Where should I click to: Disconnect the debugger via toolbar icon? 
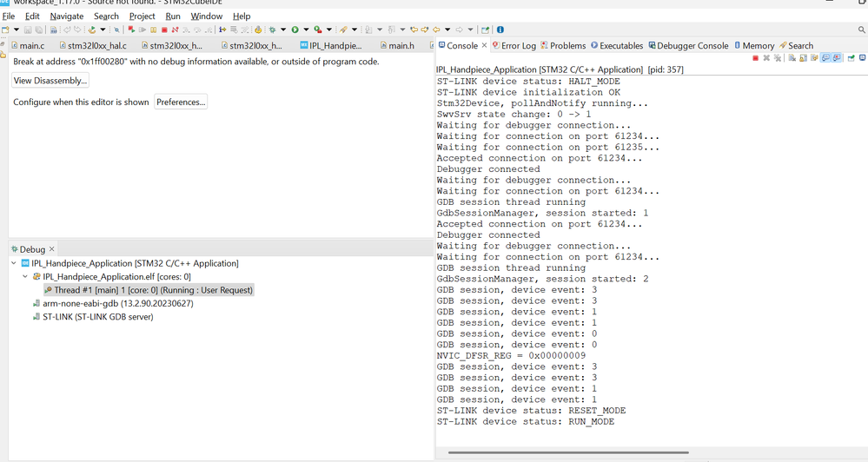tap(175, 30)
